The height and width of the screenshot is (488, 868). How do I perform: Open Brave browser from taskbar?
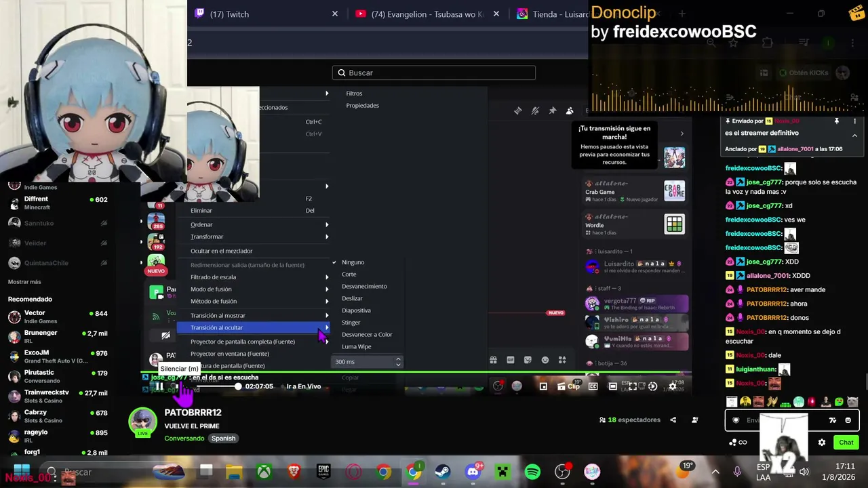[x=294, y=472]
